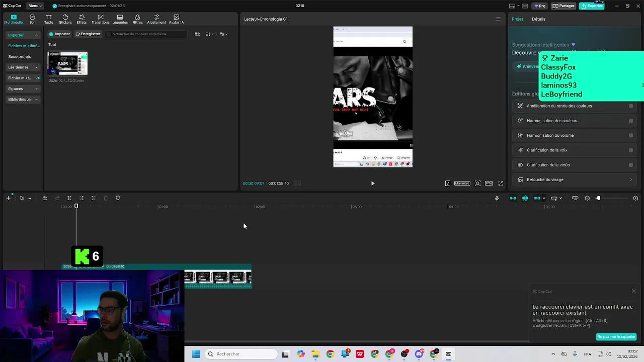This screenshot has height=362, width=644.
Task: Click the TikTok safe-zone icon under preview
Action: click(x=448, y=184)
